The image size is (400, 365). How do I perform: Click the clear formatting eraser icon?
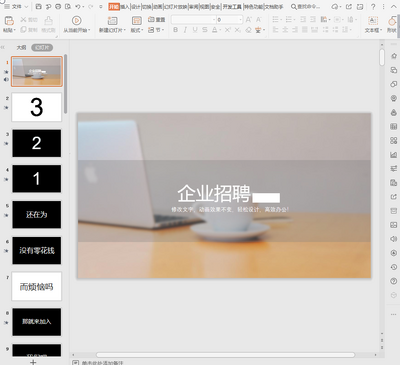coord(248,30)
